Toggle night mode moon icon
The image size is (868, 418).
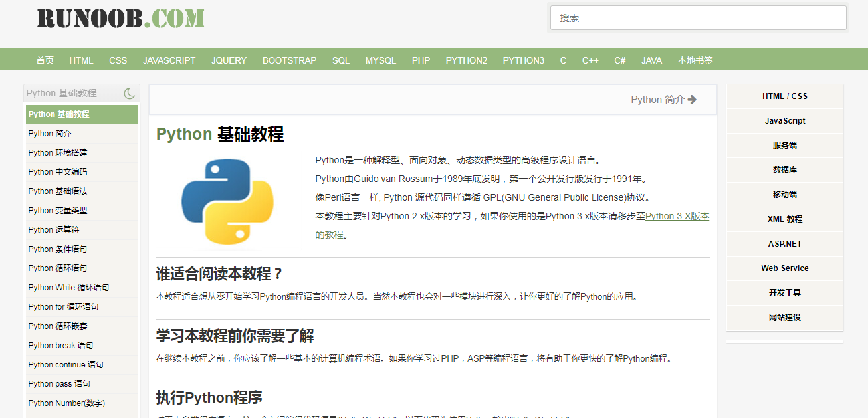(129, 94)
